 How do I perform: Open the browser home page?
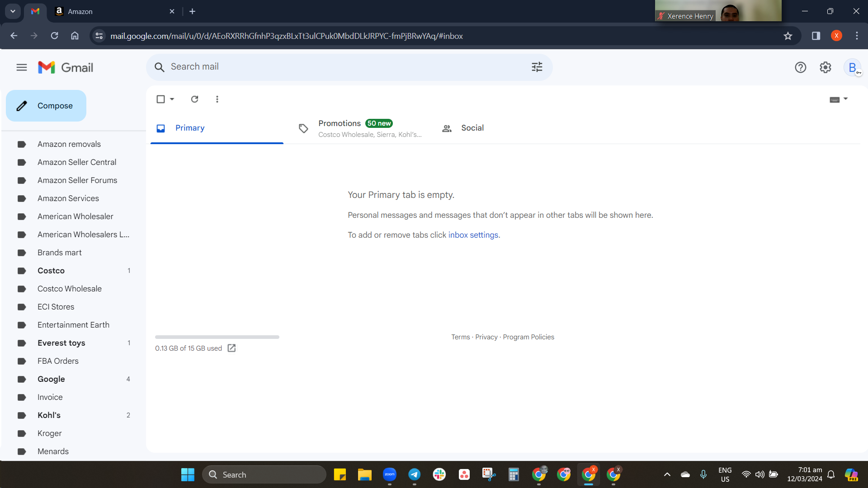point(75,36)
